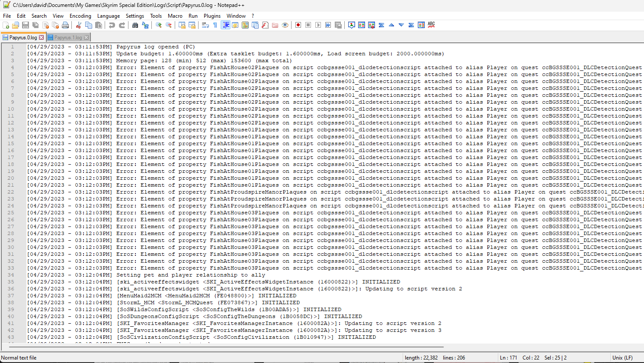
Task: Open the Edit menu
Action: 21,16
